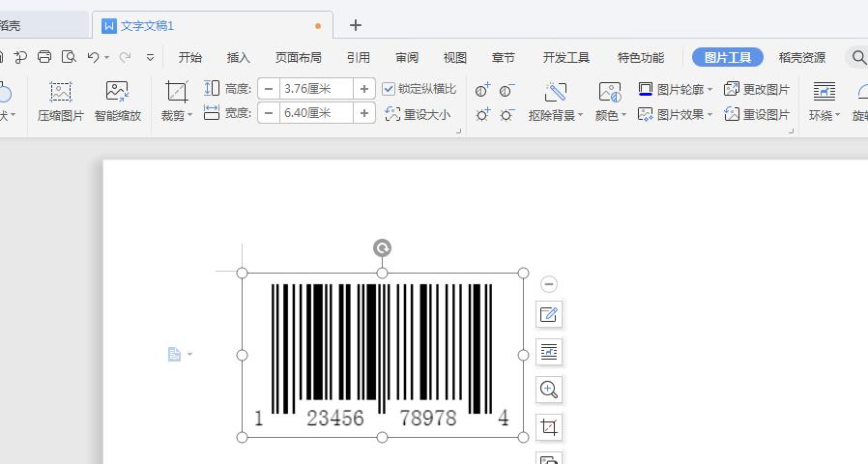Decrease width with minus button
This screenshot has width=868, height=464.
269,113
